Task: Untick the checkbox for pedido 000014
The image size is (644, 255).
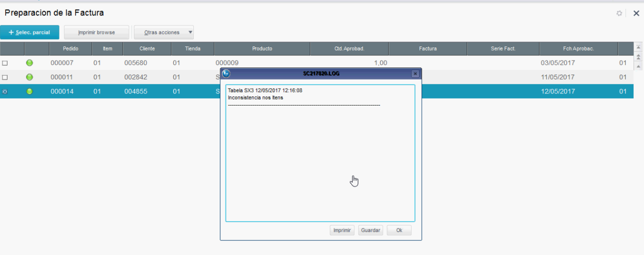Action: [5, 91]
